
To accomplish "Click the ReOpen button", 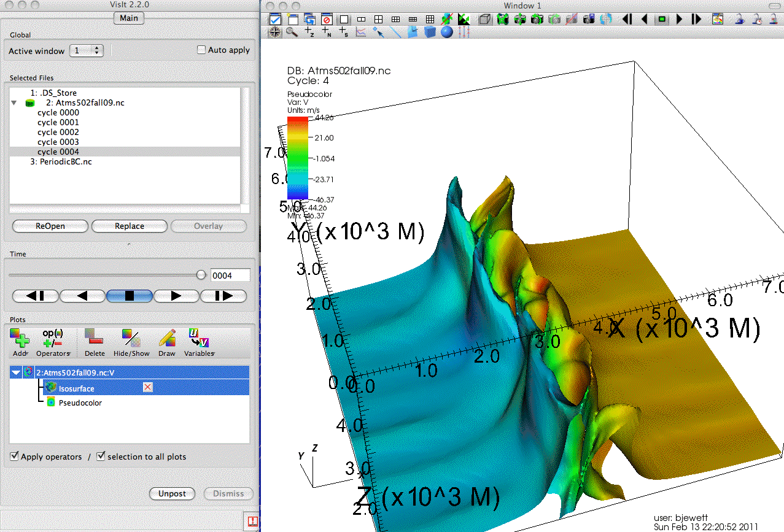I will tap(50, 226).
